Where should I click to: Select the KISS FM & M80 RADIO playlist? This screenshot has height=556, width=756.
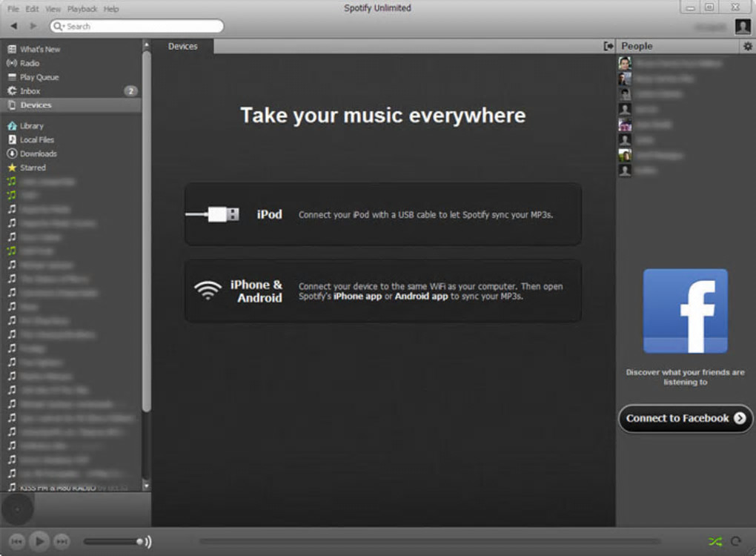click(71, 488)
